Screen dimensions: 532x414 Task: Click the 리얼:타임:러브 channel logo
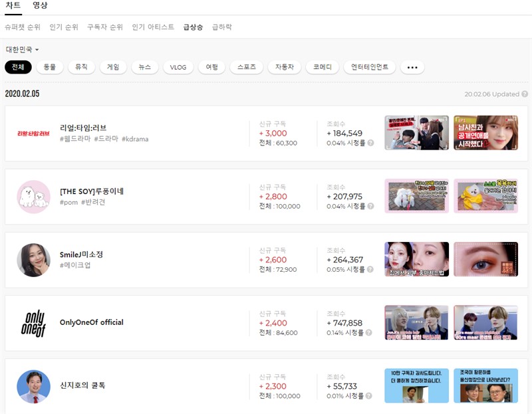[33, 133]
